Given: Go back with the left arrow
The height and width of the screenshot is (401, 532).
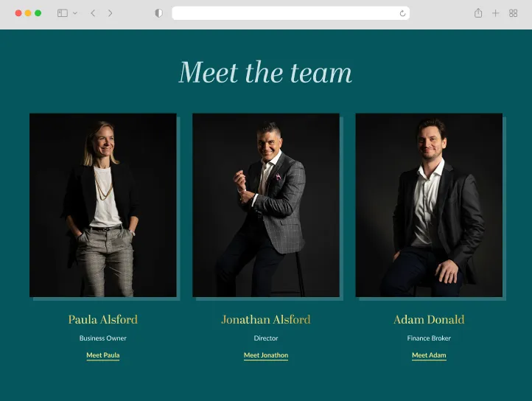Looking at the screenshot, I should (x=93, y=13).
